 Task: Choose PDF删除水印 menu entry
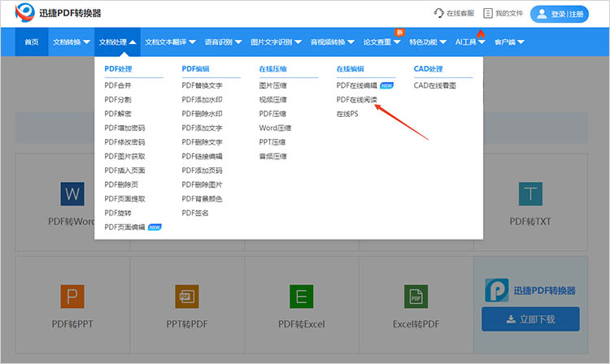pos(202,114)
